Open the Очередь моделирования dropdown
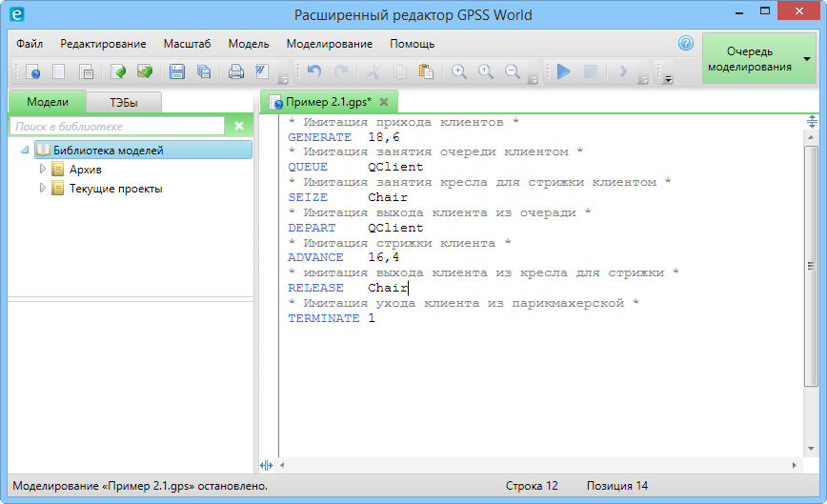Image resolution: width=827 pixels, height=504 pixels. pyautogui.click(x=807, y=59)
